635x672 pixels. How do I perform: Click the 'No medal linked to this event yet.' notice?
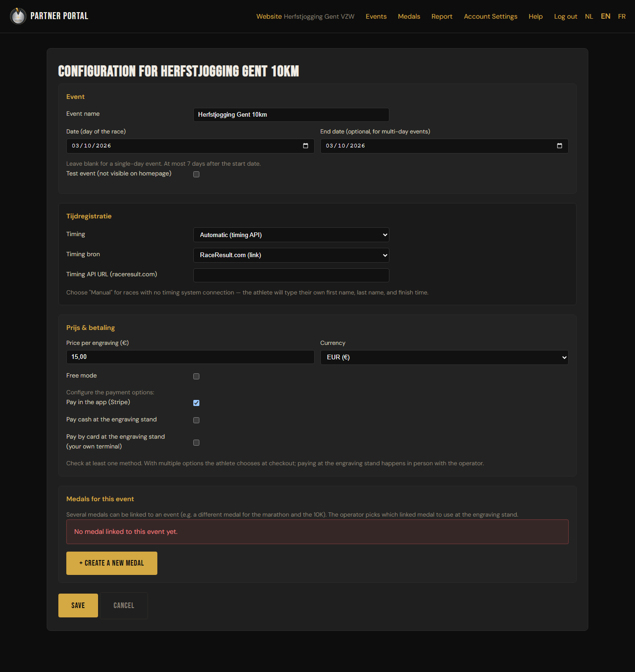pos(317,532)
